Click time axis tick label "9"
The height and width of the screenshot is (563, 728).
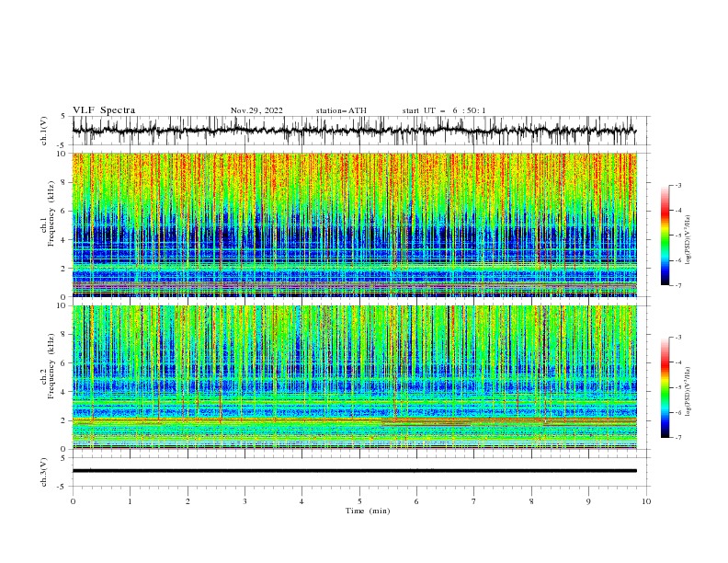pos(588,502)
